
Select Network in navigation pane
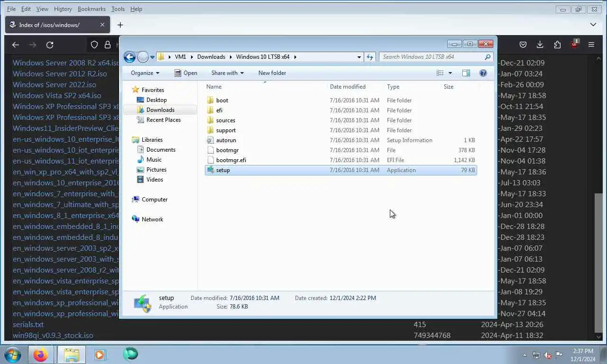(x=152, y=219)
